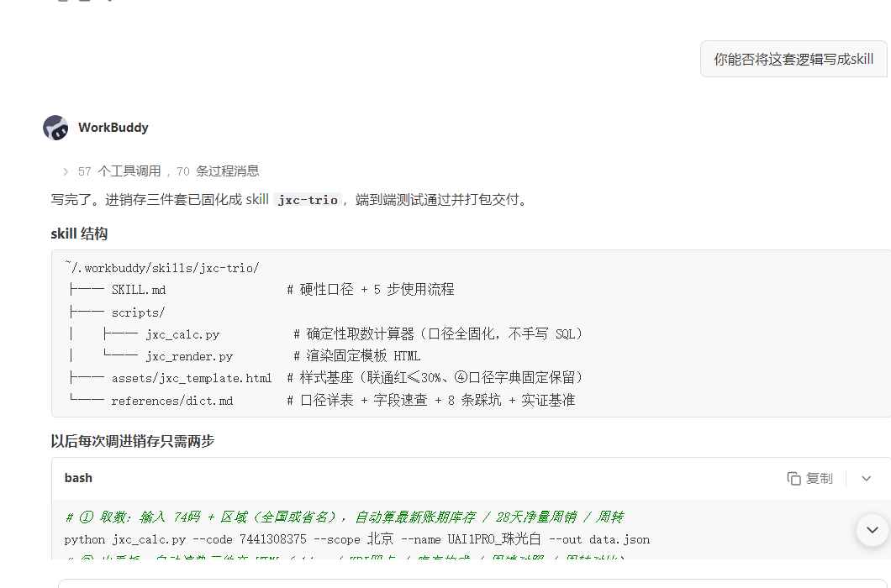Click the jxc_calc.py file line
Viewport: 891px width, 588px height.
pos(326,334)
